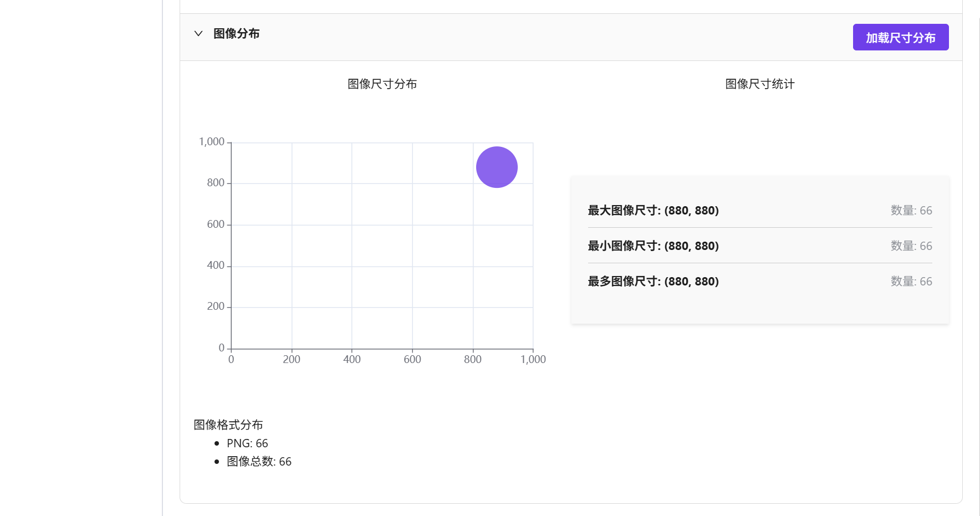Select the purple bubble in scatter chart
Image resolution: width=980 pixels, height=516 pixels.
tap(497, 167)
